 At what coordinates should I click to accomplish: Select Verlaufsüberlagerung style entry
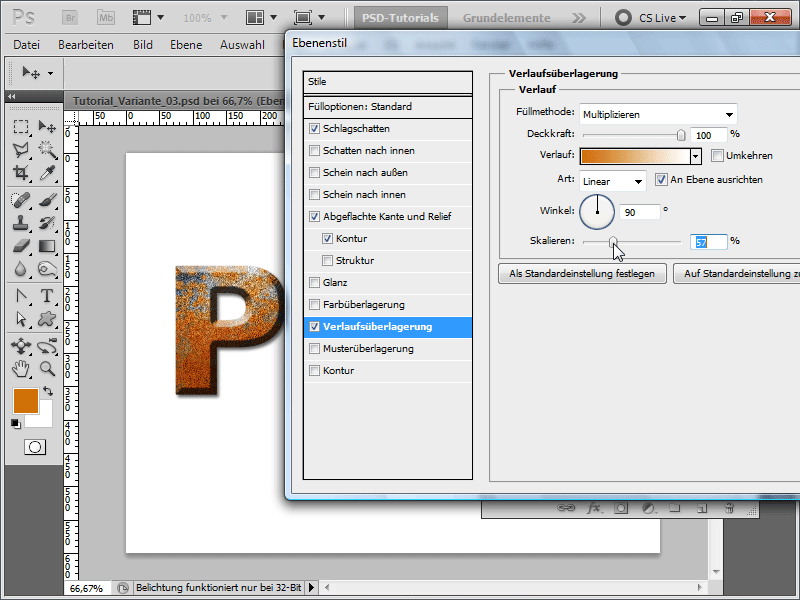[x=388, y=327]
